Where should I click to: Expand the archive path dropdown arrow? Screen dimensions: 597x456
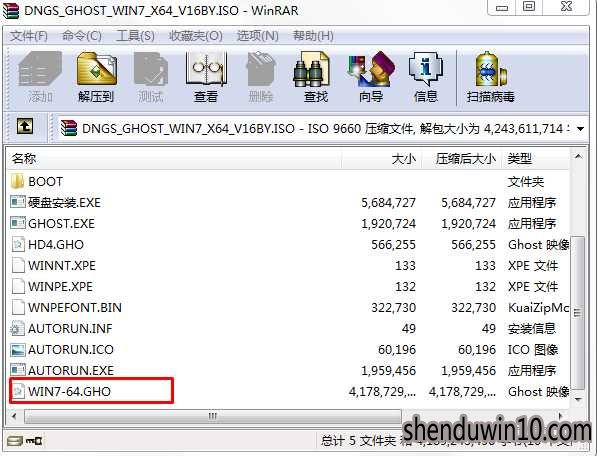(x=580, y=129)
